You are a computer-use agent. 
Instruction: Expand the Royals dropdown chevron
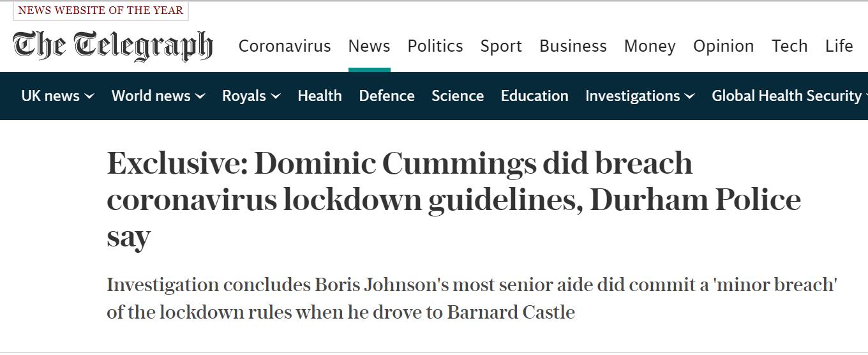276,96
